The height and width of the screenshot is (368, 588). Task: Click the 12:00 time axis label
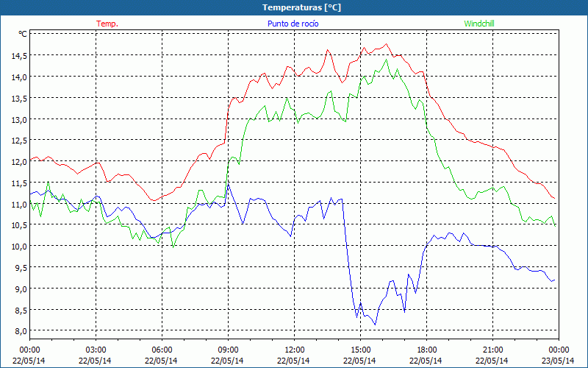coord(295,350)
